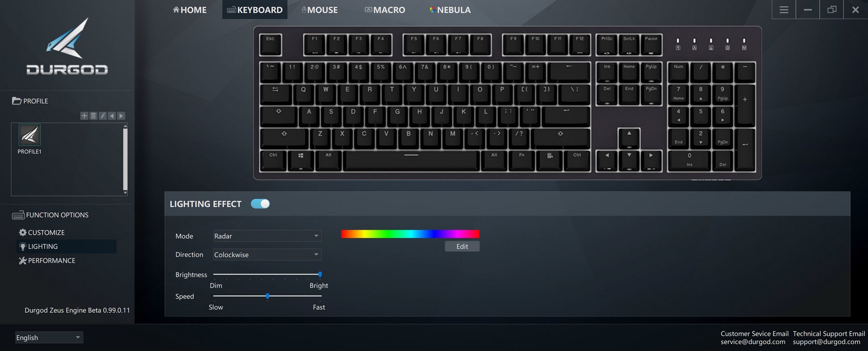This screenshot has height=351, width=868.
Task: Toggle the LIGHTING EFFECT switch off
Action: pos(260,204)
